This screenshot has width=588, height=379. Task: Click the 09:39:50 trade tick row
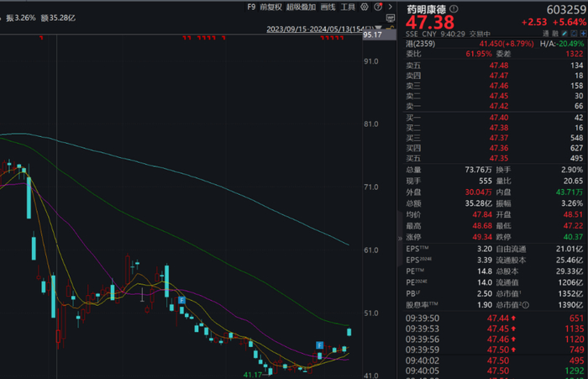[495, 318]
